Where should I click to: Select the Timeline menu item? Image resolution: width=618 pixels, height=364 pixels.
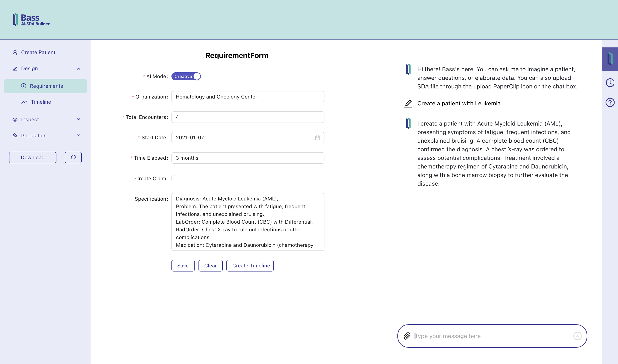pos(40,101)
